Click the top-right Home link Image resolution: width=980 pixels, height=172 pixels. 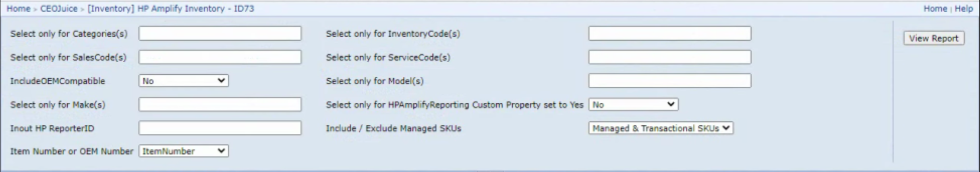[x=935, y=8]
